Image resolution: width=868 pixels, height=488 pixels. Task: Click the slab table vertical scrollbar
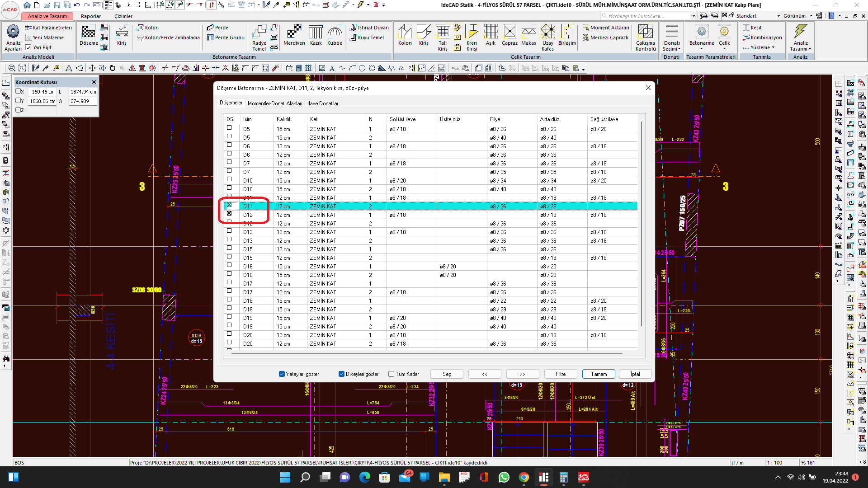point(642,224)
